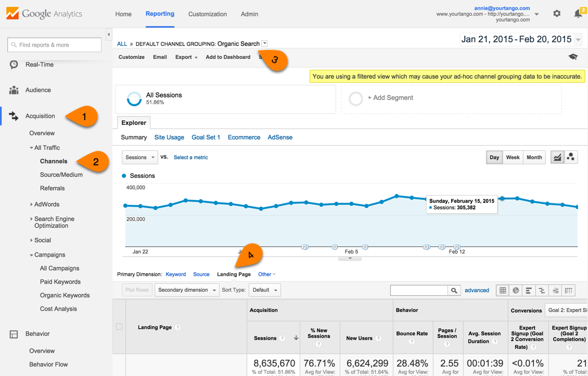Select the line chart view icon
The width and height of the screenshot is (588, 376).
(x=557, y=157)
